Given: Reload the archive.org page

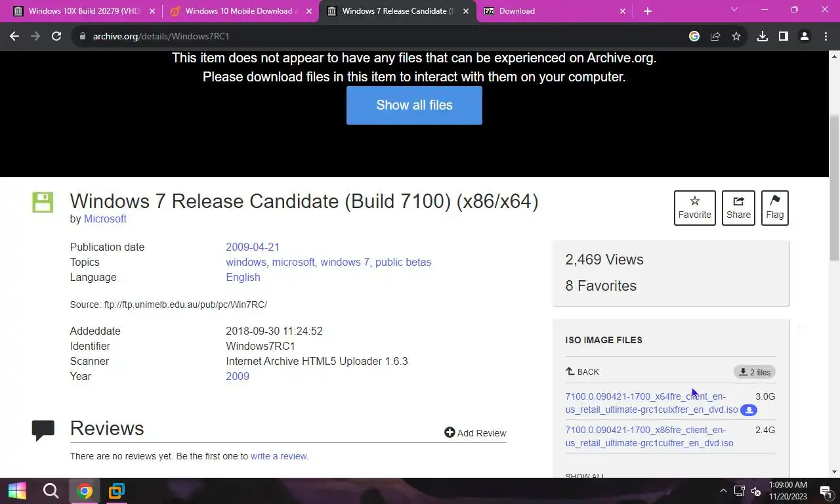Looking at the screenshot, I should tap(56, 36).
